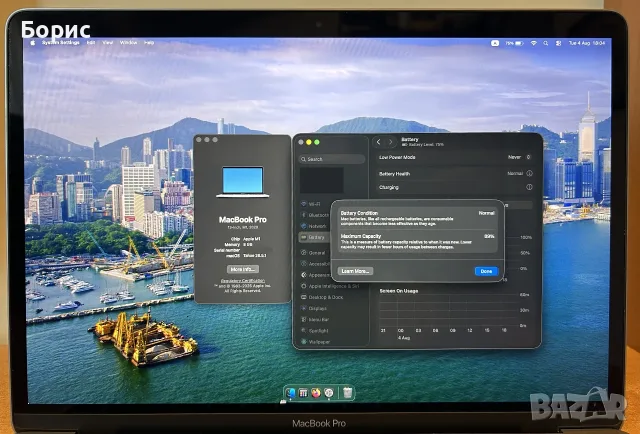Click Battery Health info icon
This screenshot has height=434, width=640.
[x=529, y=174]
